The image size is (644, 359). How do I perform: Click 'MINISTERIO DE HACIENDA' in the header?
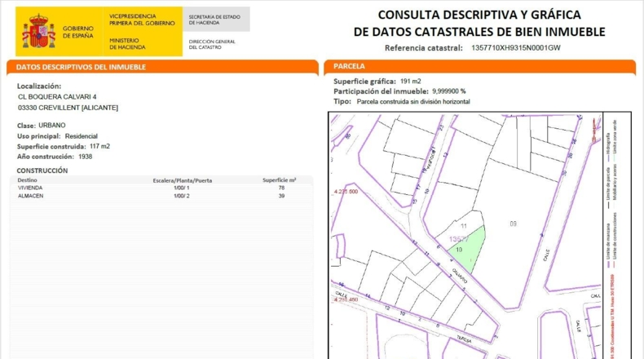[x=127, y=43]
